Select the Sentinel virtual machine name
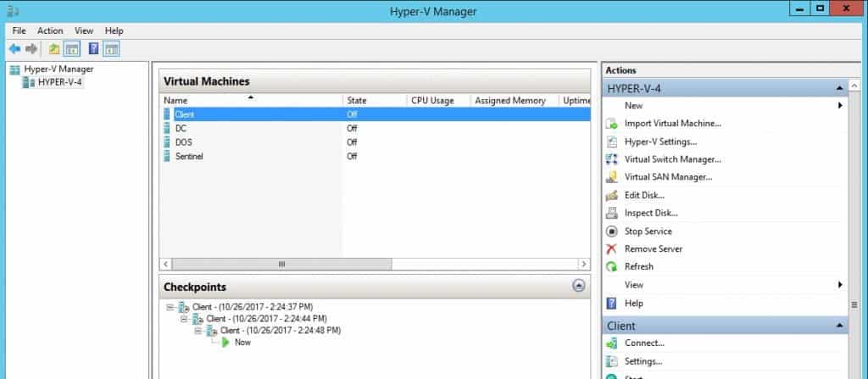The image size is (868, 379). pyautogui.click(x=189, y=156)
